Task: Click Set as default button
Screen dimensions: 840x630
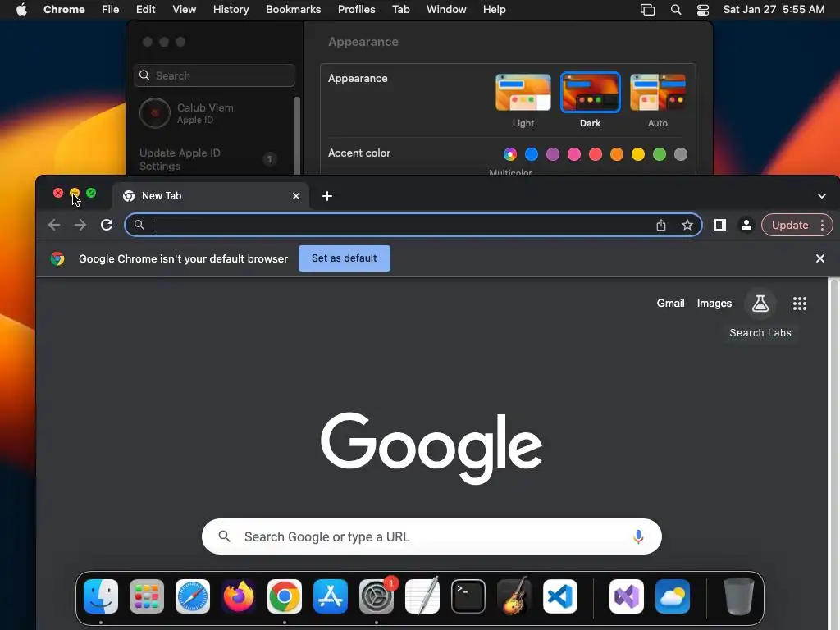Action: pyautogui.click(x=345, y=258)
